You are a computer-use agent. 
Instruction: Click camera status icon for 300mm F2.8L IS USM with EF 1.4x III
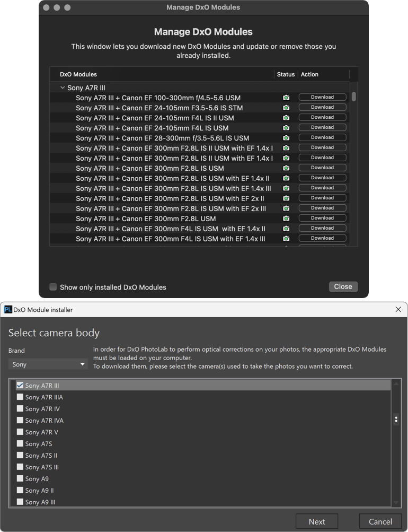[x=286, y=188]
